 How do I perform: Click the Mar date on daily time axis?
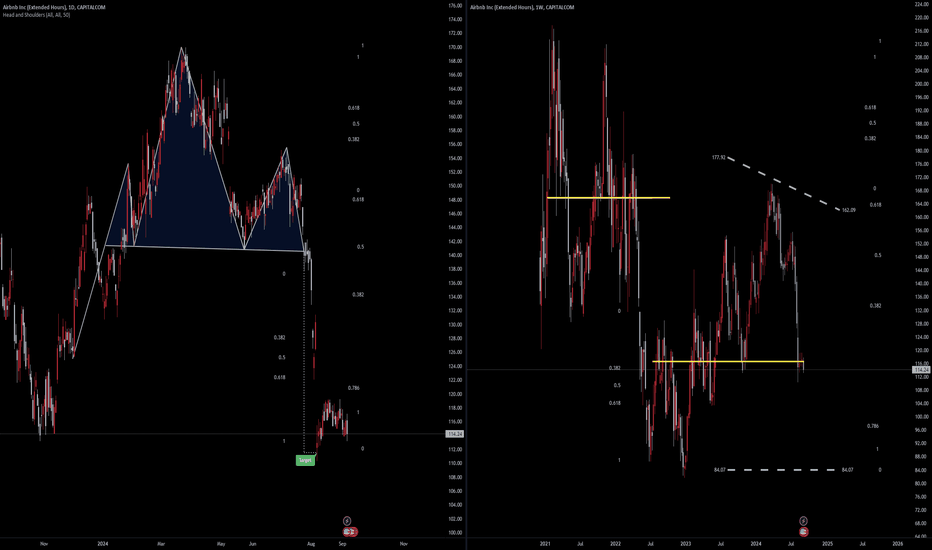click(161, 543)
